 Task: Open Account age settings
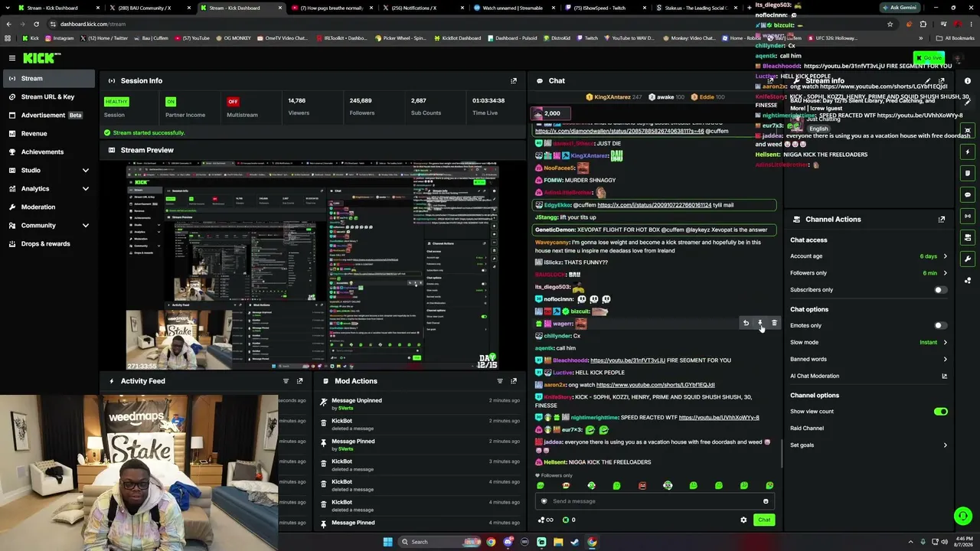tap(869, 256)
